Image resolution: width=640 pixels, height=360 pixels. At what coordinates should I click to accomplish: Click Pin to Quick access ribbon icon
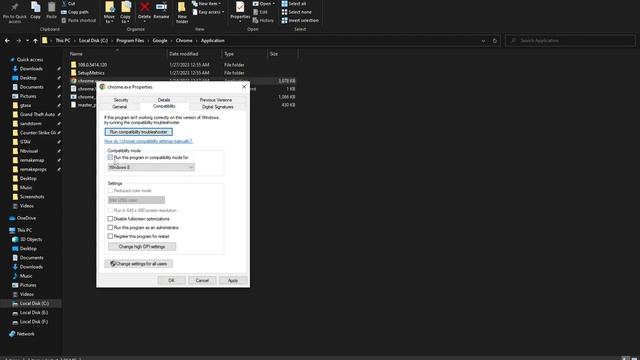tap(15, 12)
